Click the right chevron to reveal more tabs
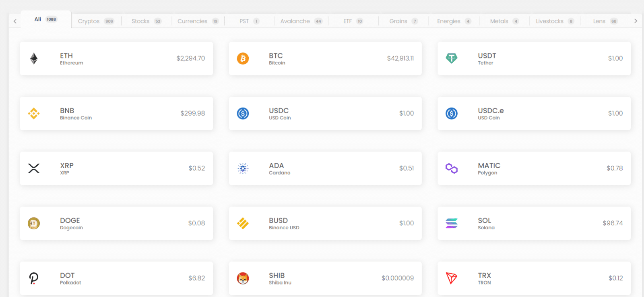Image resolution: width=644 pixels, height=297 pixels. [x=636, y=21]
